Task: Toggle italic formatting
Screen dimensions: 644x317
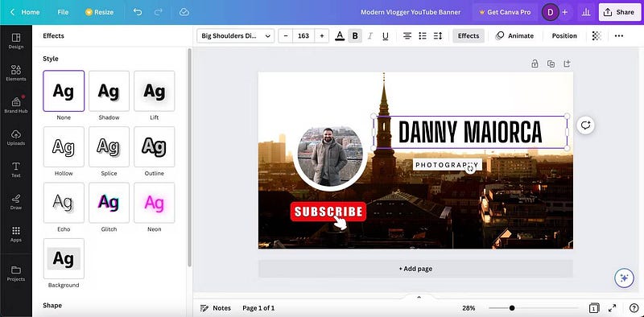Action: tap(370, 35)
